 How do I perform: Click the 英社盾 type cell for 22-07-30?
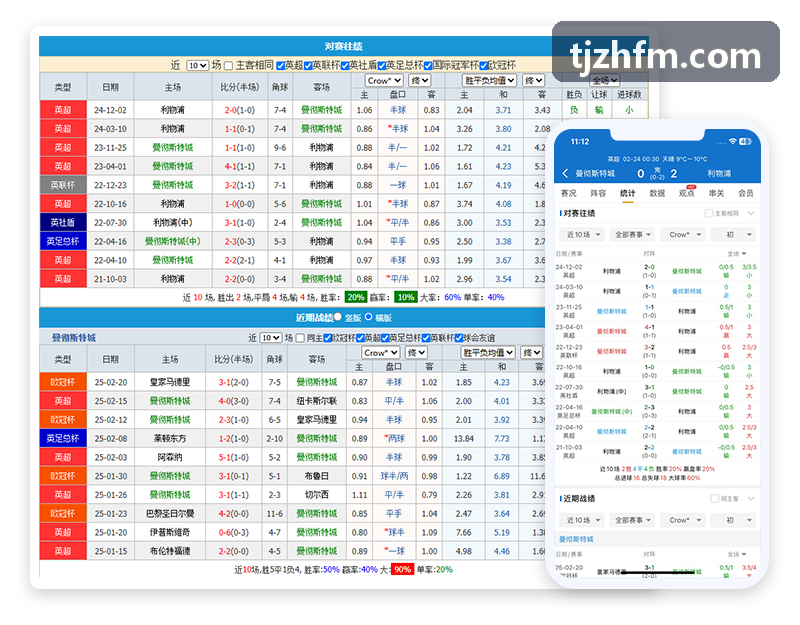[63, 222]
